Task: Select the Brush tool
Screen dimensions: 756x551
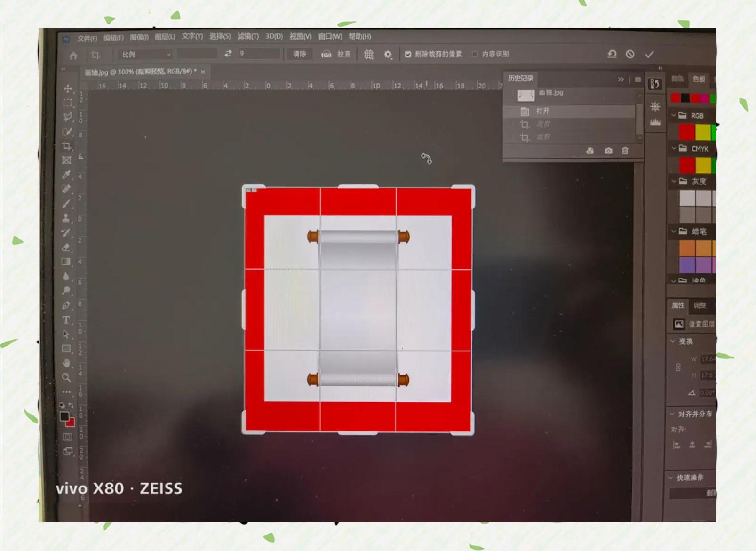Action: (66, 203)
